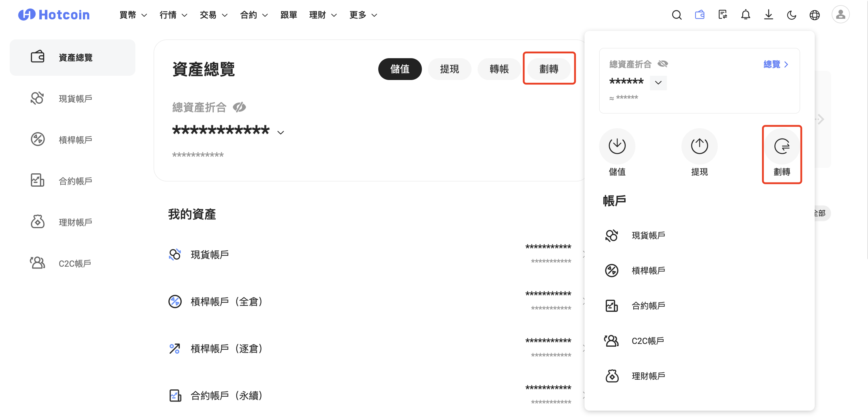Open the notifications bell
The height and width of the screenshot is (420, 868).
[x=745, y=15]
